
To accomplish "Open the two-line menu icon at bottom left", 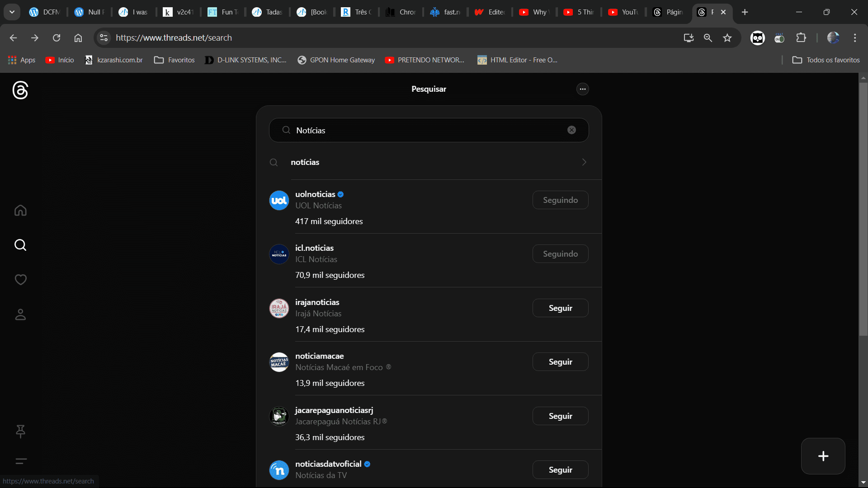I will click(21, 461).
